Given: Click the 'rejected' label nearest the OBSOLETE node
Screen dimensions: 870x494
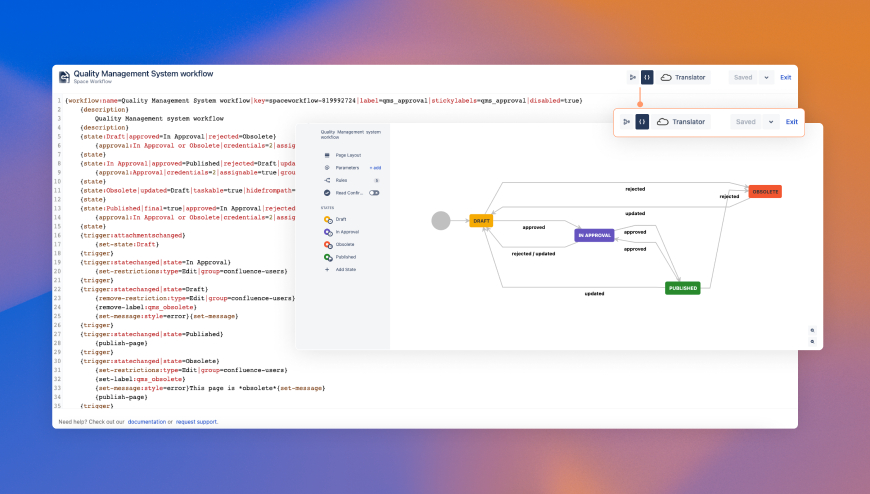Looking at the screenshot, I should tap(729, 196).
